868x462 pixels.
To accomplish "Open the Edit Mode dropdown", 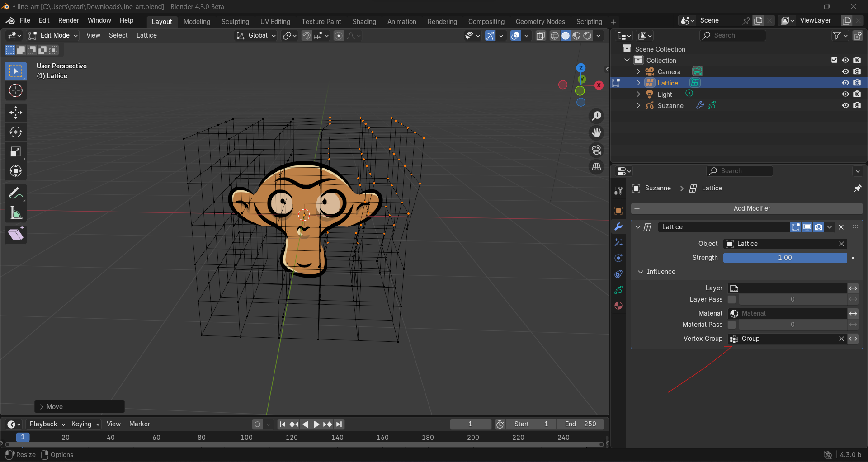I will coord(53,35).
